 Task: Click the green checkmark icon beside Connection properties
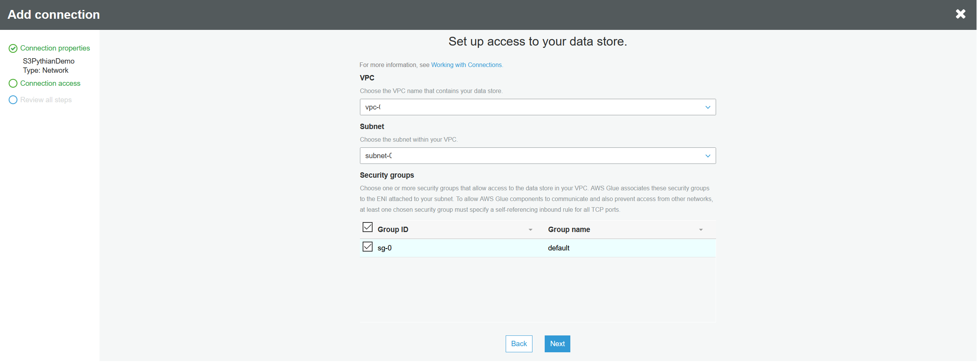[13, 48]
